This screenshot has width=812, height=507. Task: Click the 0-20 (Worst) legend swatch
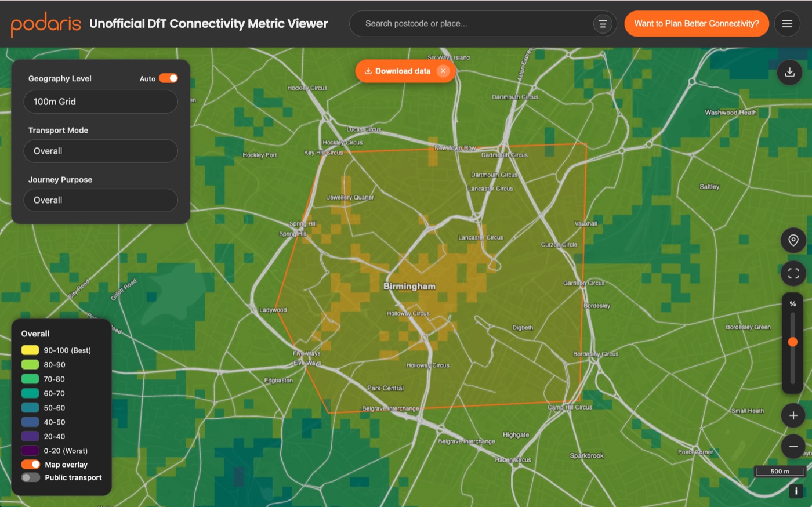tap(30, 451)
